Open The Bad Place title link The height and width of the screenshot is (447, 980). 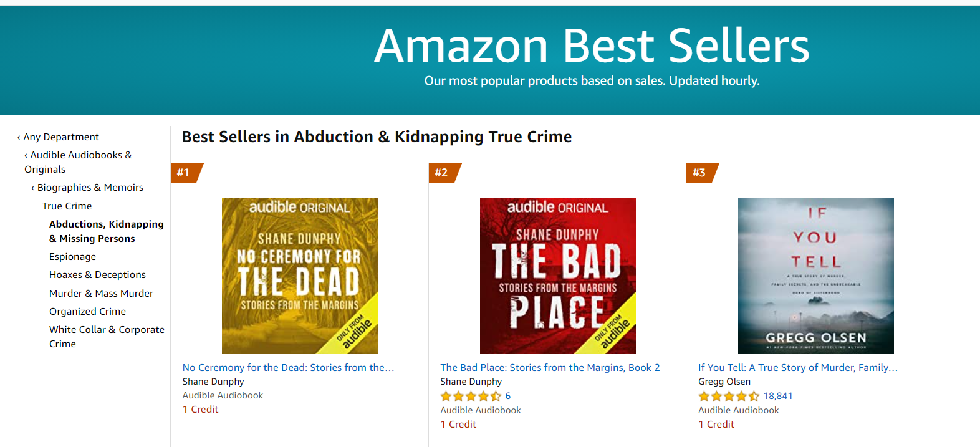pos(550,368)
